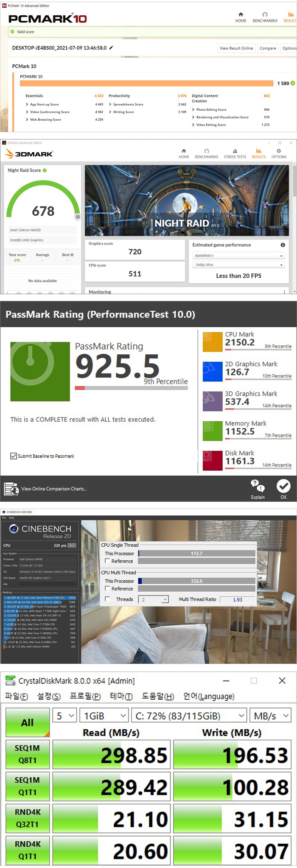Screen dimensions: 297x868
Task: Open the 1GiB test size dropdown
Action: tap(104, 716)
